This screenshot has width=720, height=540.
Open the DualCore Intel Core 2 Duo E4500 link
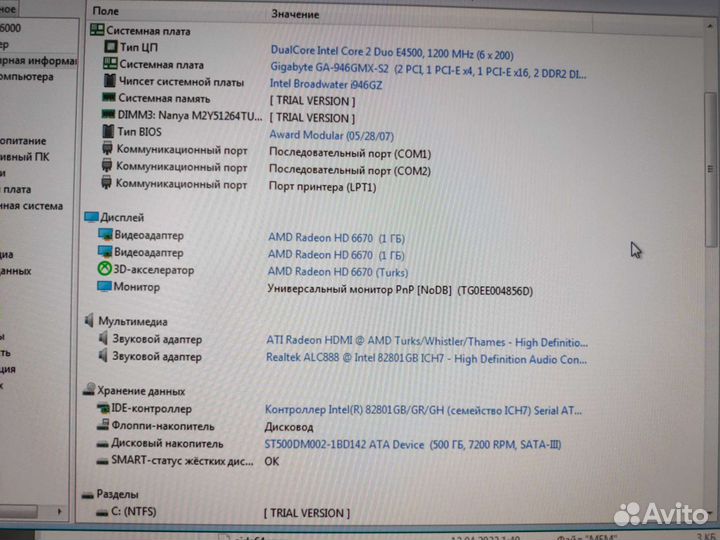click(392, 53)
